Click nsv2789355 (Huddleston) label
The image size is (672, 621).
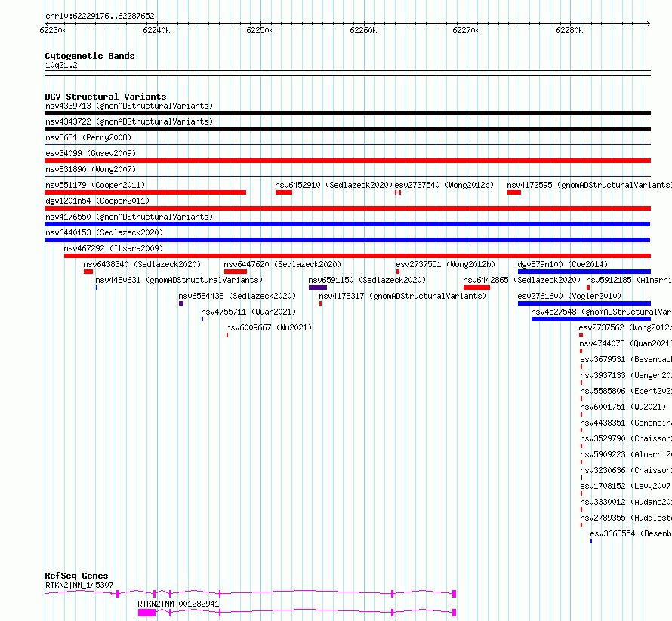pyautogui.click(x=626, y=518)
